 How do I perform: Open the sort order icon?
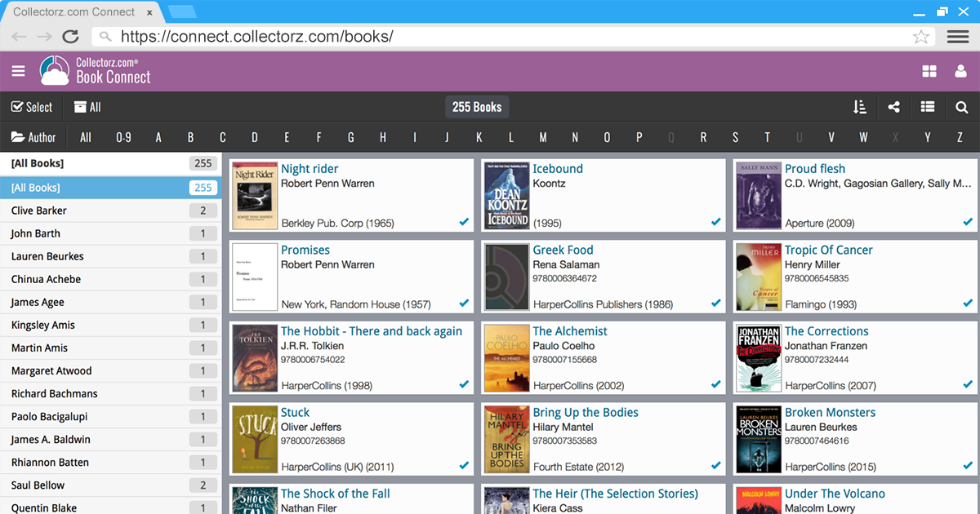point(859,107)
